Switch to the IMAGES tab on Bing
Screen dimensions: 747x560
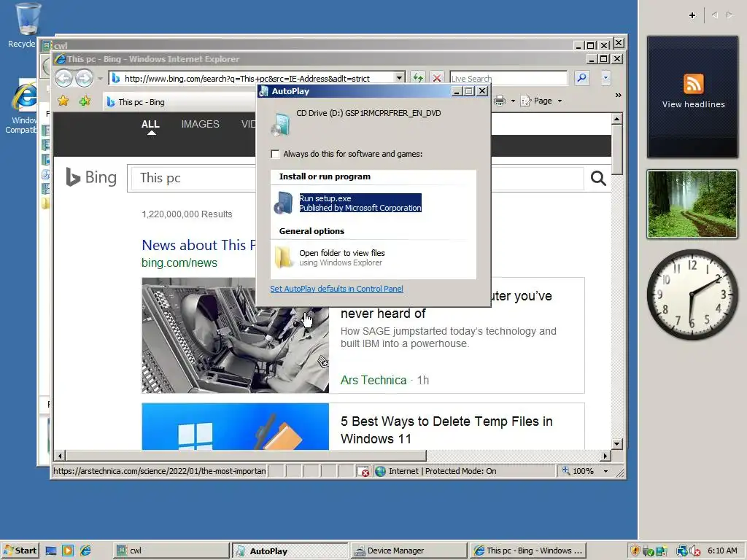click(200, 124)
